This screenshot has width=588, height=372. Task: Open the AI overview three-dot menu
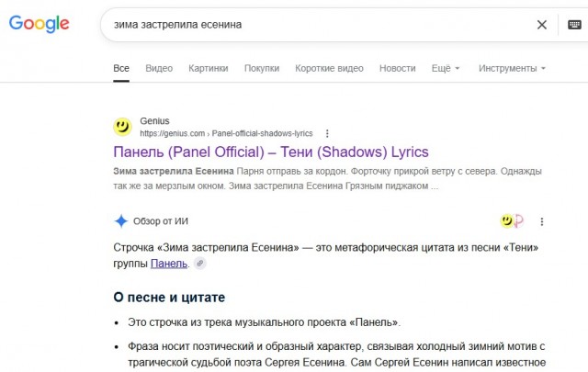point(541,221)
